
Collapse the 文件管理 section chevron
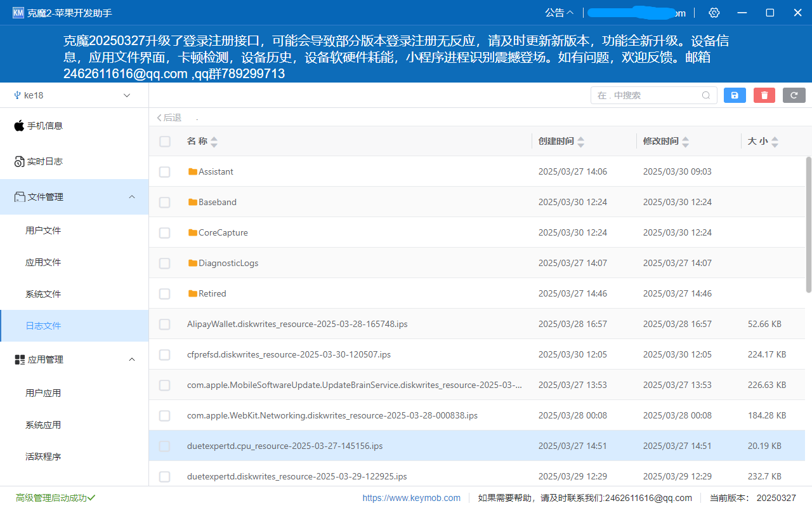[x=132, y=197]
